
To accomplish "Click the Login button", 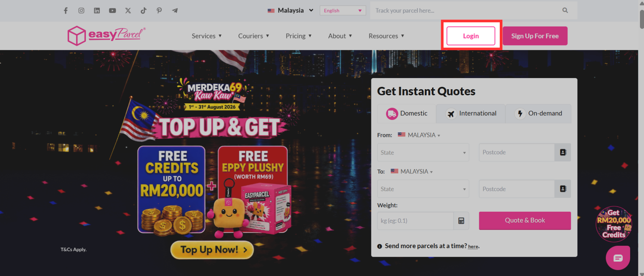I will 471,36.
